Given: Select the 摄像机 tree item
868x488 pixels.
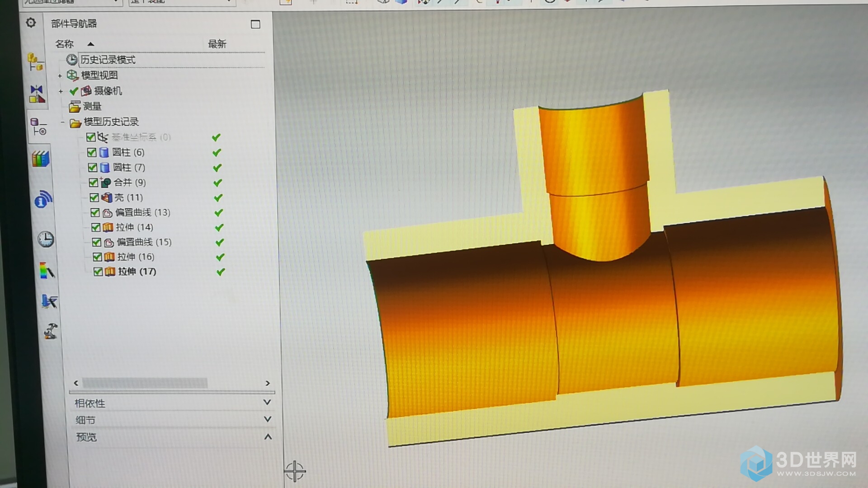Looking at the screenshot, I should [108, 91].
